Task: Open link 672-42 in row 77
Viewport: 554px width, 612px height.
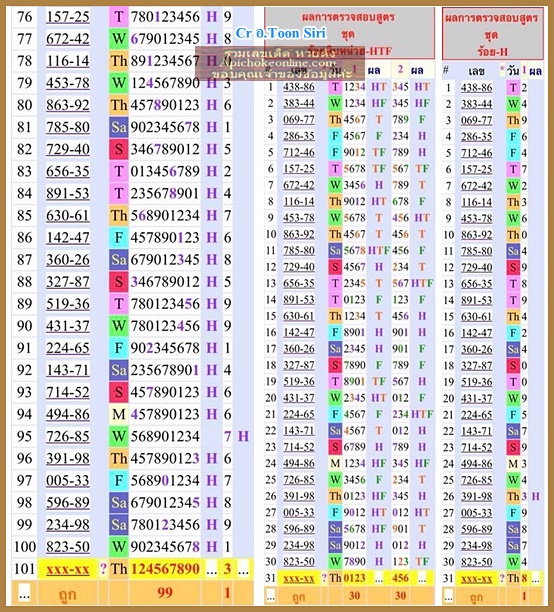Action: point(68,39)
